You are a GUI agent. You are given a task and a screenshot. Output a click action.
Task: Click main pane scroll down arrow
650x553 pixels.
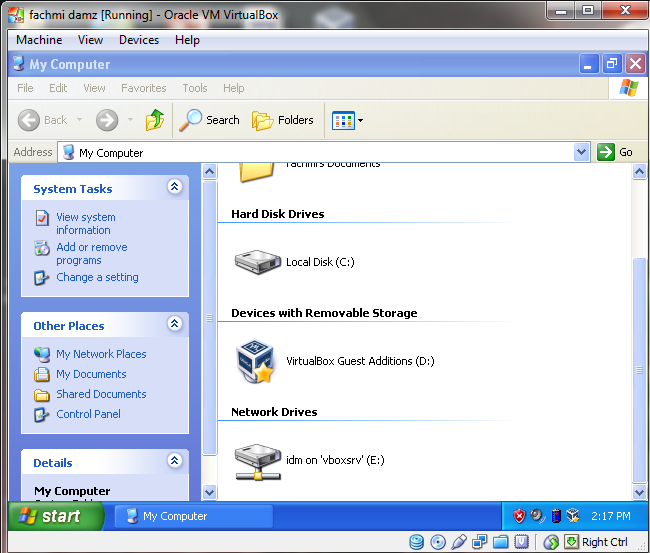tap(639, 492)
